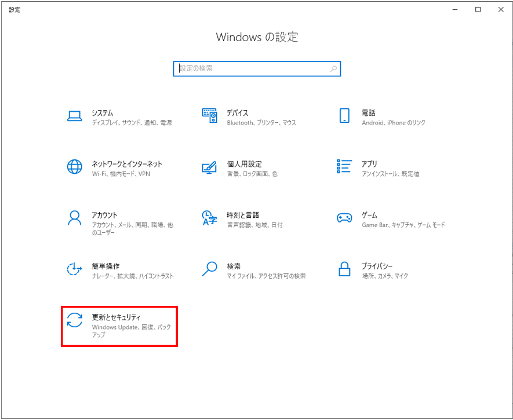The width and height of the screenshot is (513, 420).
Task: Click the Windows の設定 heading
Action: click(x=257, y=37)
